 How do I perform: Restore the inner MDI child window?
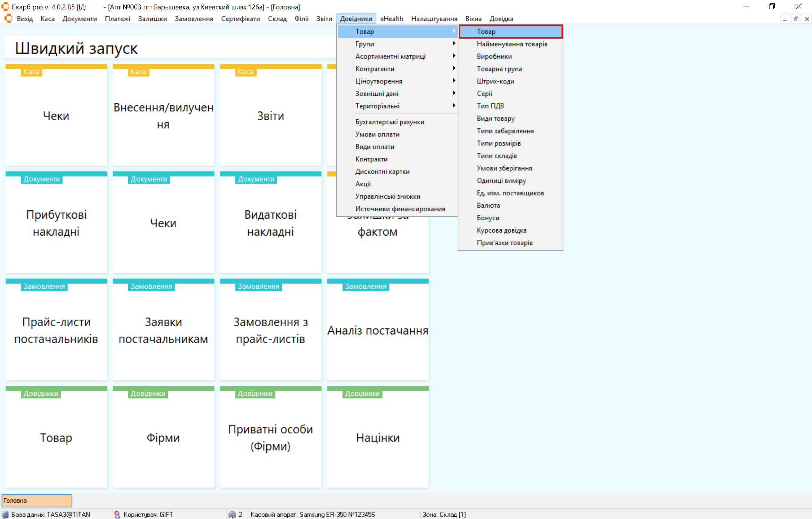(796, 19)
